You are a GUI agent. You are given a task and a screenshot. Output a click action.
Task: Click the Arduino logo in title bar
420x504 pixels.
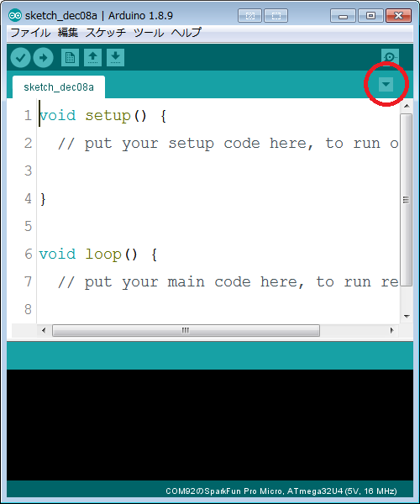[x=15, y=15]
